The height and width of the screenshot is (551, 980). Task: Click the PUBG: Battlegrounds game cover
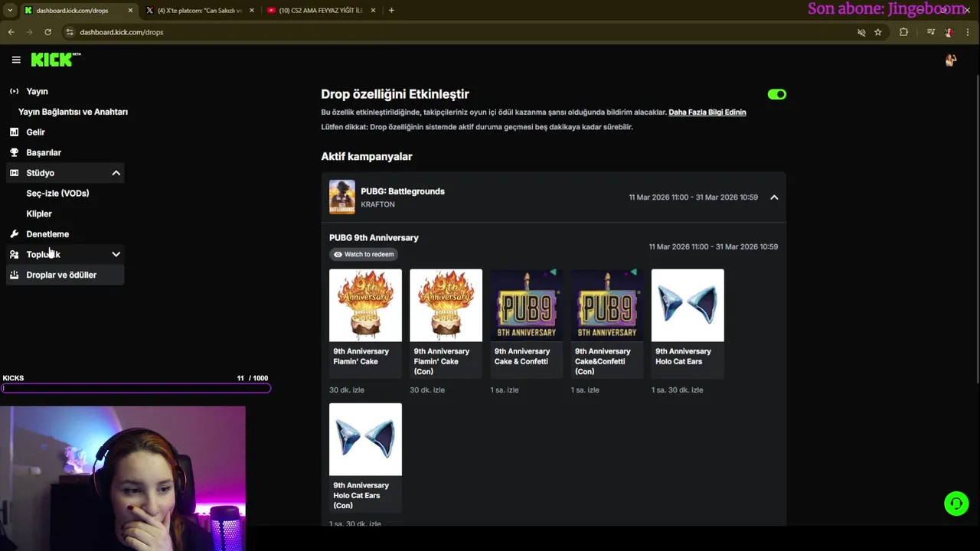[x=342, y=197]
